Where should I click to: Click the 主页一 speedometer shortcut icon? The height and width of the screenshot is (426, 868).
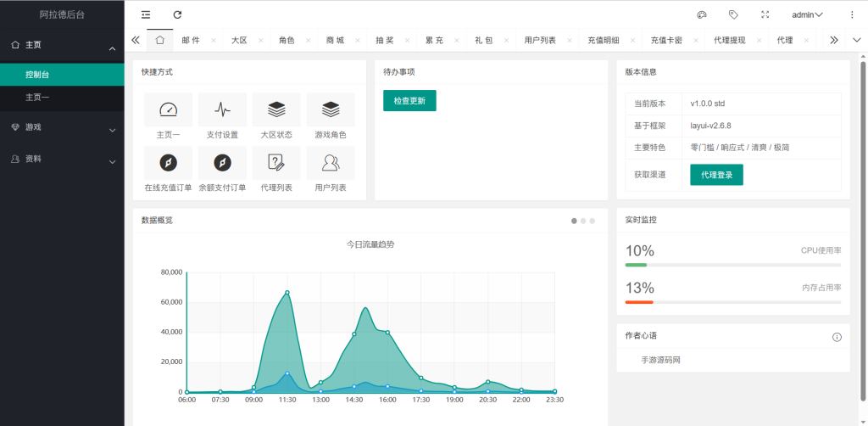click(x=168, y=110)
